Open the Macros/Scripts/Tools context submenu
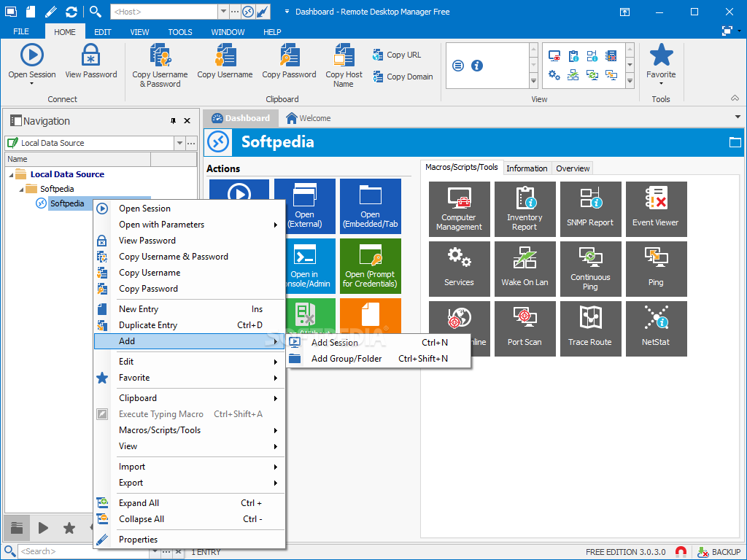The image size is (747, 560). pyautogui.click(x=189, y=430)
